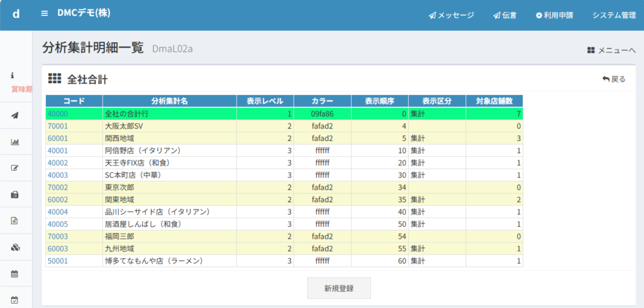This screenshot has height=308, width=644.
Task: Click 利用申請 in the header
Action: coord(554,15)
